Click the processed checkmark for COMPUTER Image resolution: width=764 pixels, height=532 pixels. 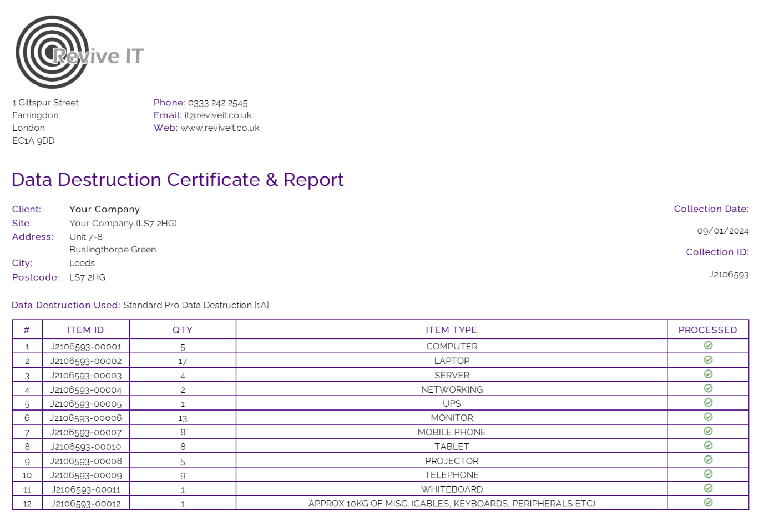tap(709, 346)
